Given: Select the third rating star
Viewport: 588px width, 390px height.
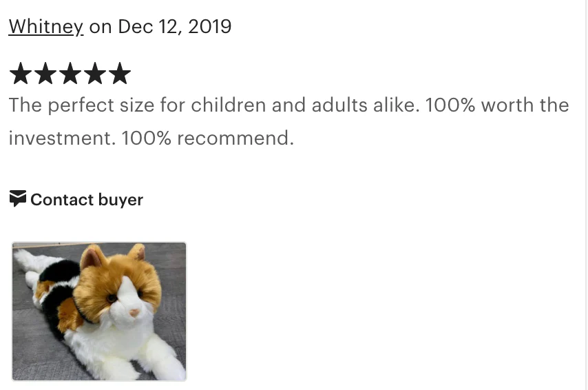Looking at the screenshot, I should click(x=70, y=74).
